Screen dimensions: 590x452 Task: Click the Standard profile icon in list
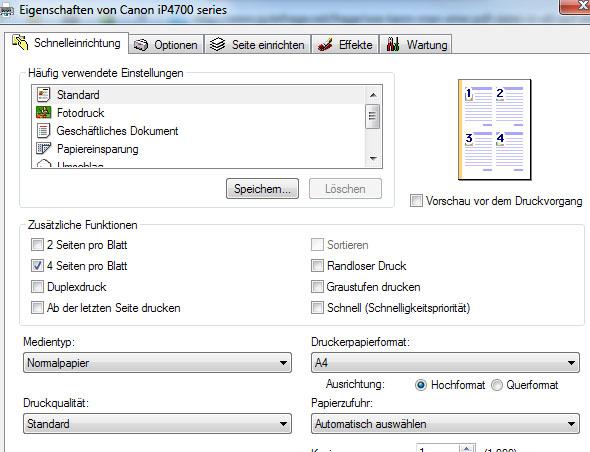[x=43, y=94]
